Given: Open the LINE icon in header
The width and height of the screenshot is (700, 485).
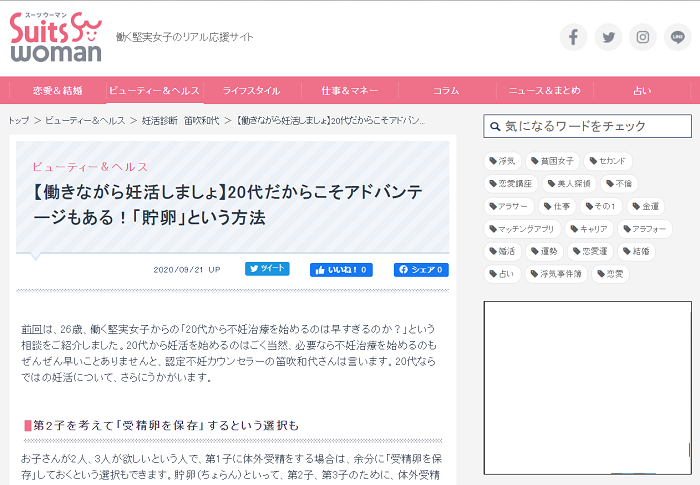Looking at the screenshot, I should tap(678, 37).
